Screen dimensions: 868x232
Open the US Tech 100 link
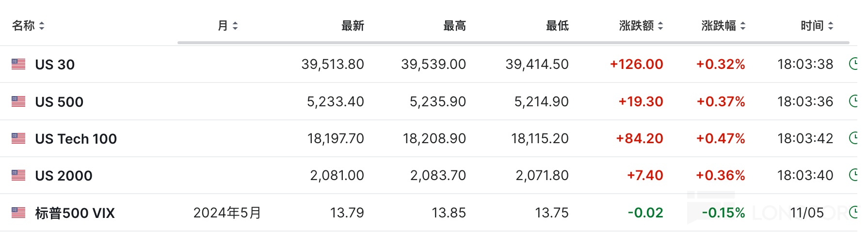76,139
